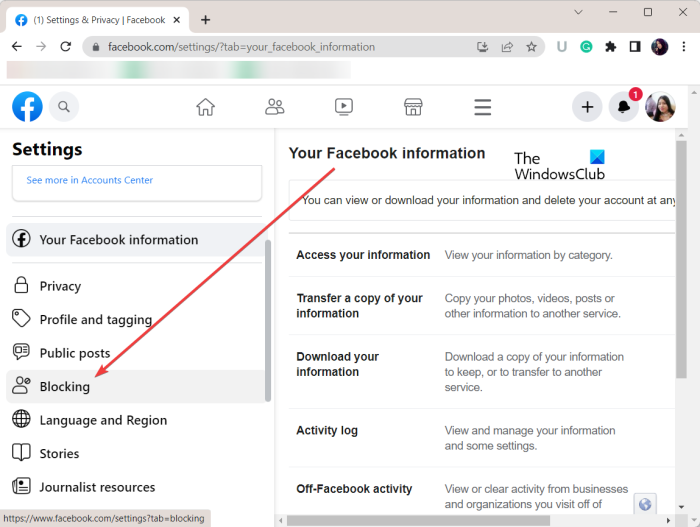Open Transfer a copy of your information
This screenshot has width=700, height=527.
[x=482, y=306]
